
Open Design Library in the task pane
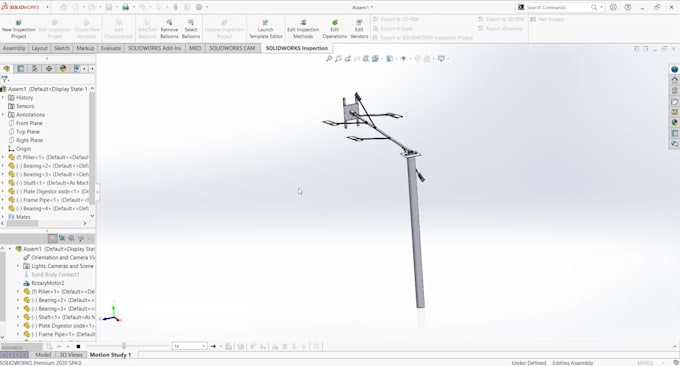(674, 91)
